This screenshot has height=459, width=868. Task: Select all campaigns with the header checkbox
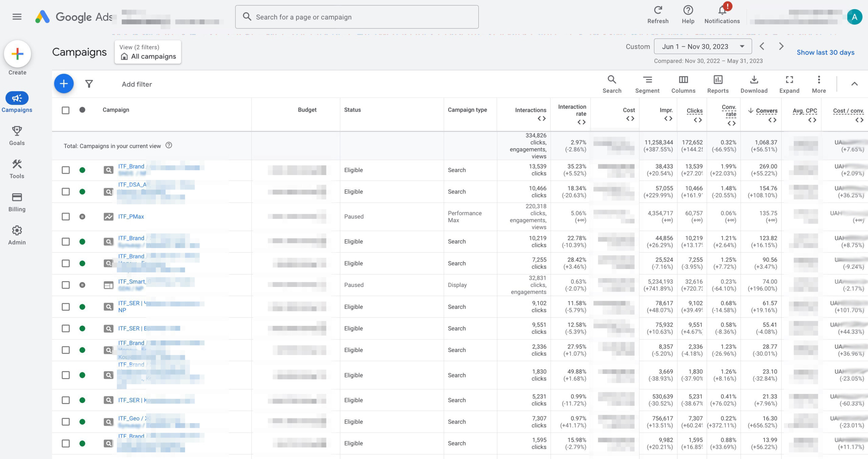coord(65,110)
